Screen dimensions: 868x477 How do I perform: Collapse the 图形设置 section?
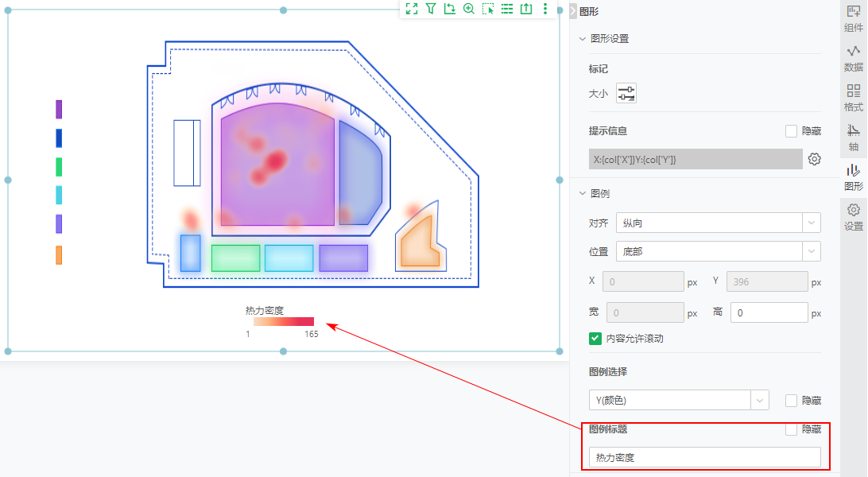click(583, 38)
